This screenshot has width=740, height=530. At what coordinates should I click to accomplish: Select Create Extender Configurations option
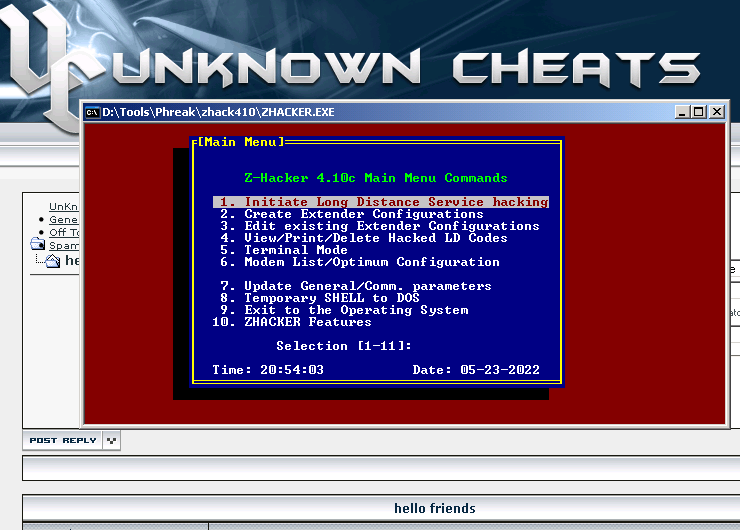coord(352,214)
